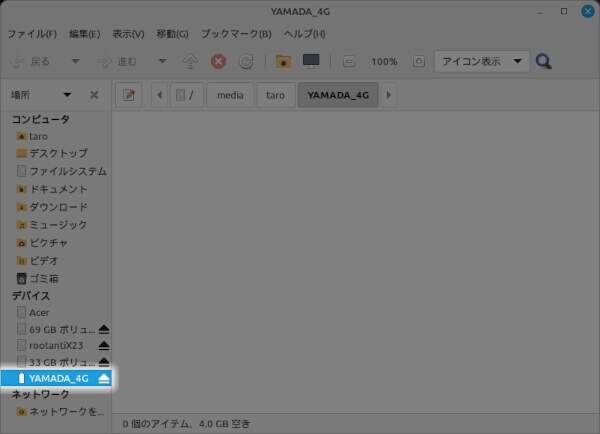Viewport: 600px width, 434px height.
Task: Click the コンピュータ section header
Action: 41,119
